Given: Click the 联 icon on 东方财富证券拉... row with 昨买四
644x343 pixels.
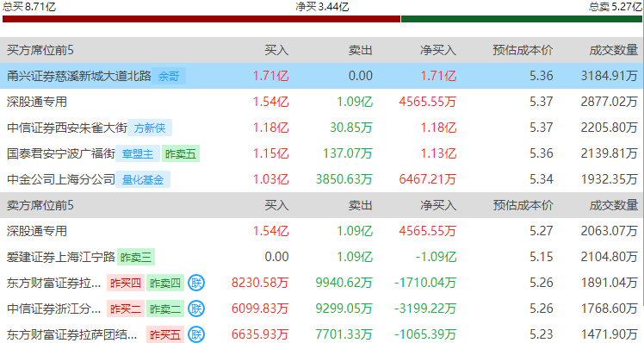Looking at the screenshot, I should click(x=196, y=283).
